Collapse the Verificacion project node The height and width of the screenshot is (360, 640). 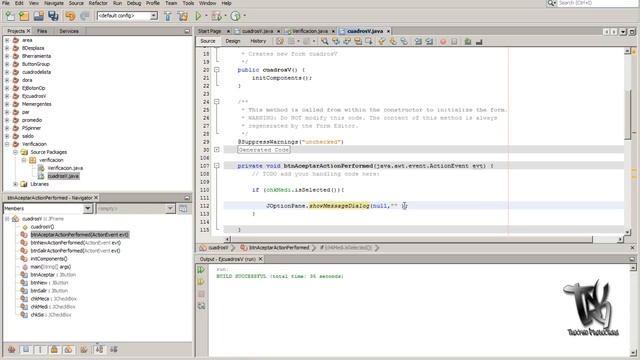tap(7, 144)
